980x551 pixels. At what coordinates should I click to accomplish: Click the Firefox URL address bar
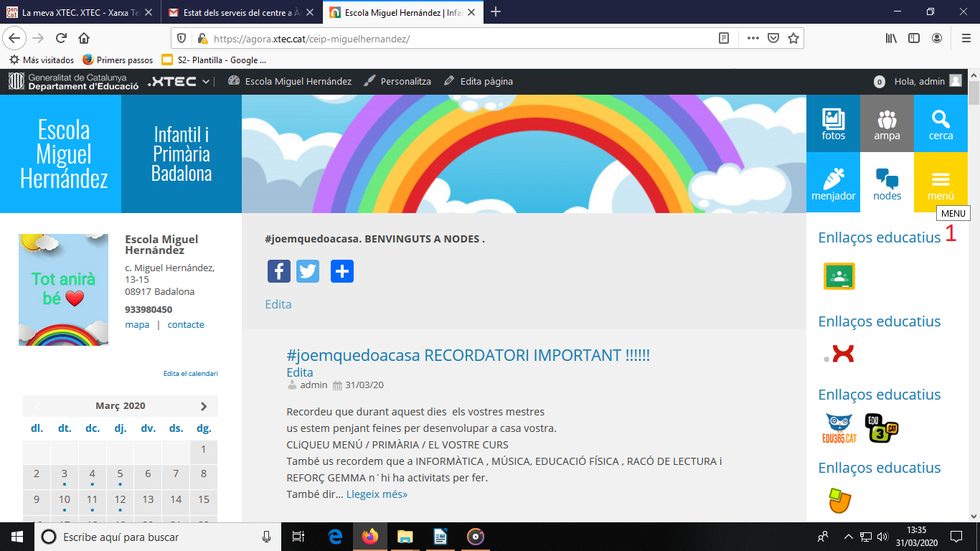point(459,39)
